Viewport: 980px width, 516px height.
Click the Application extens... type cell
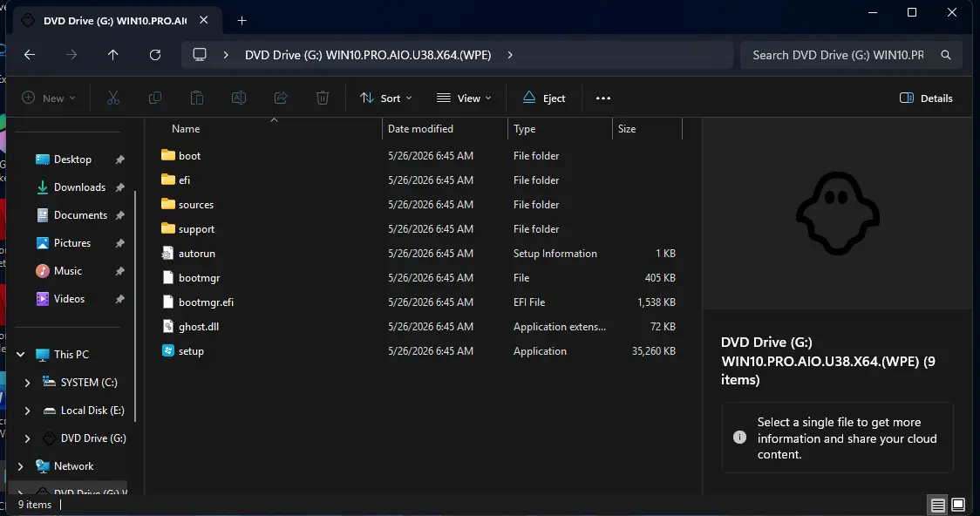(560, 327)
